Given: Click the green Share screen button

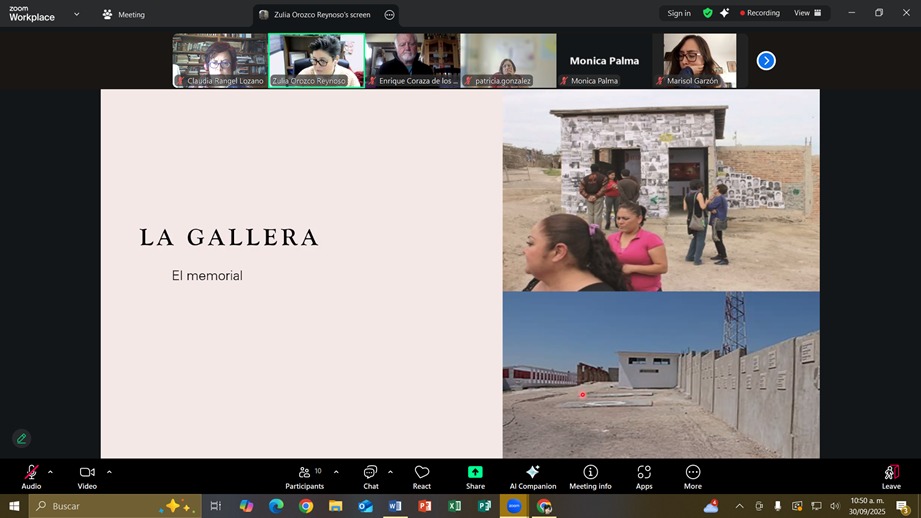Looking at the screenshot, I should coord(475,476).
